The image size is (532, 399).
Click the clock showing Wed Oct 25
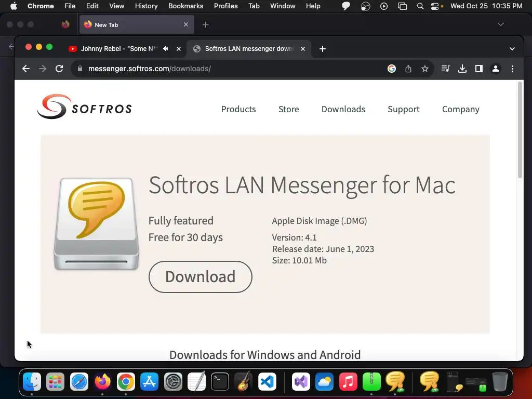(x=486, y=6)
